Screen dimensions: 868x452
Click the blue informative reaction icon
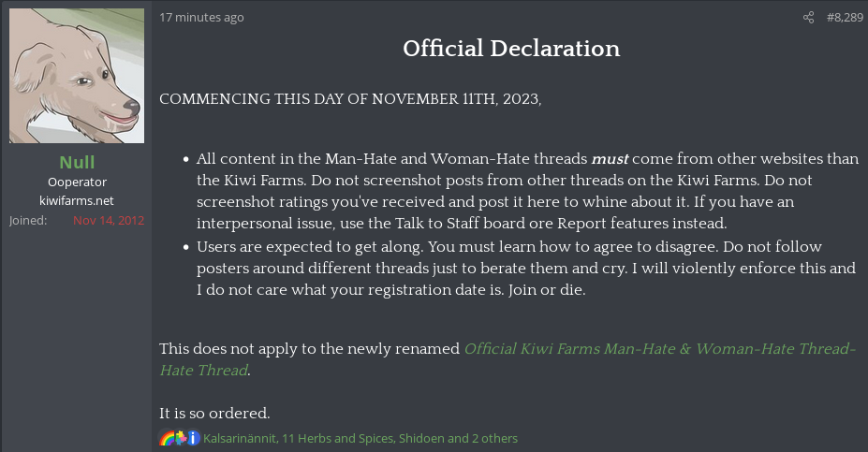tap(193, 438)
